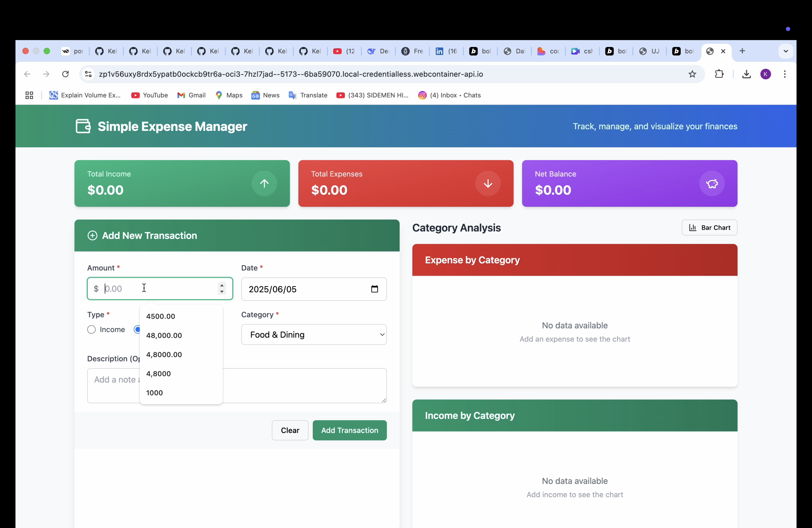This screenshot has width=812, height=528.
Task: Open the site information icon in address bar
Action: (x=88, y=74)
